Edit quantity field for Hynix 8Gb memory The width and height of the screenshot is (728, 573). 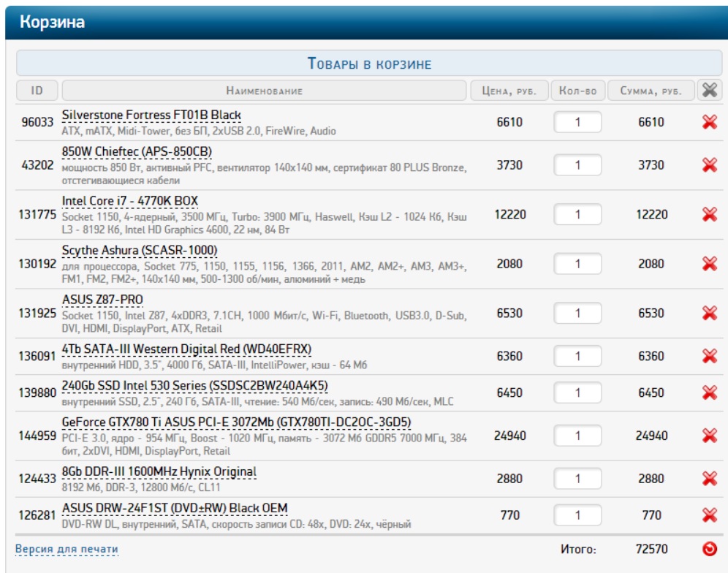pos(577,478)
